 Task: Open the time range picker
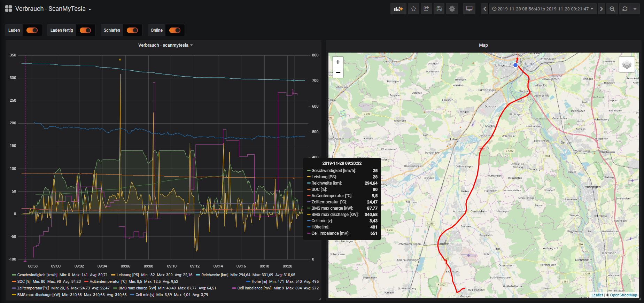(x=543, y=9)
